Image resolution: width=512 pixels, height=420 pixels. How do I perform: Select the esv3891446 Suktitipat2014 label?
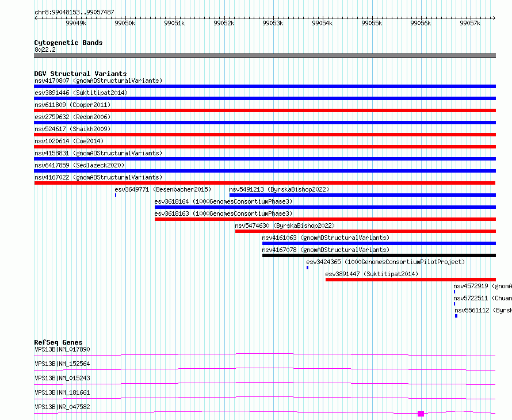pos(81,93)
